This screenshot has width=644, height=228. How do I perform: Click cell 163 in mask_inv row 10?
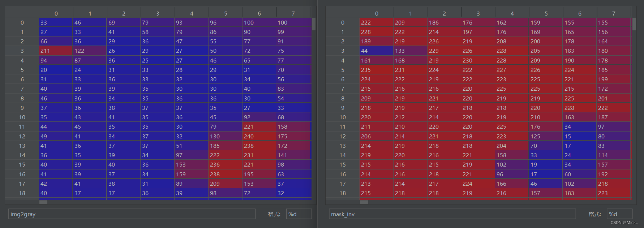click(x=580, y=117)
